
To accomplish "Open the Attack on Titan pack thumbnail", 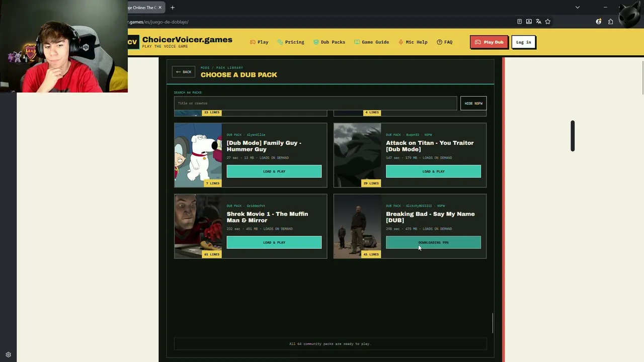I will coord(357,155).
